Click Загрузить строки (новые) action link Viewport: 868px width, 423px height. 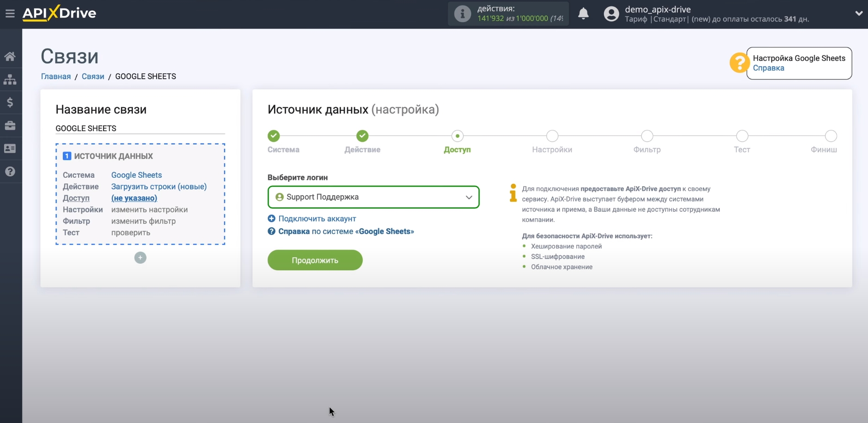[x=159, y=187]
